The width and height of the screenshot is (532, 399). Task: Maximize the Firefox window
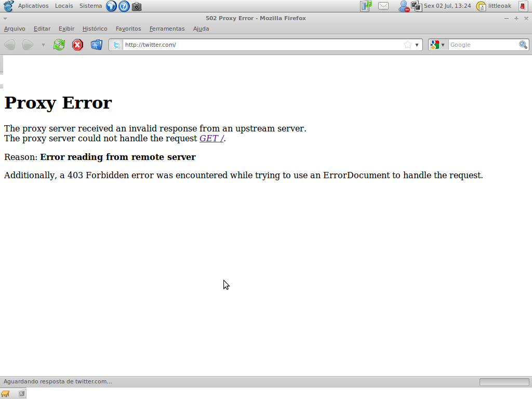(x=516, y=19)
